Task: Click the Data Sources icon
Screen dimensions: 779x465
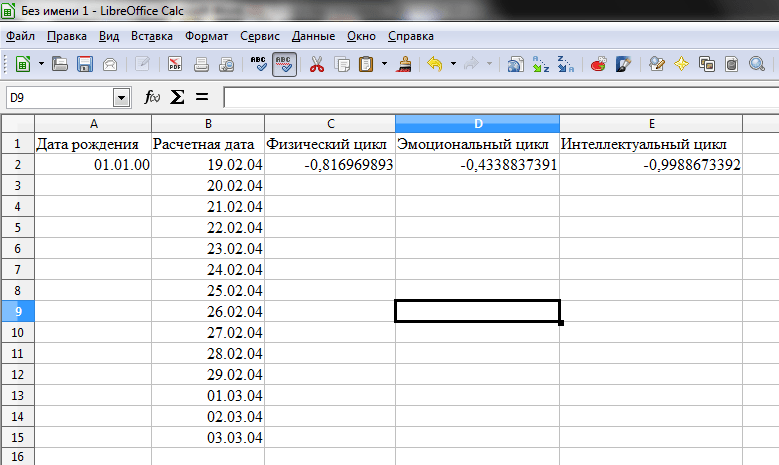Action: pyautogui.click(x=731, y=64)
